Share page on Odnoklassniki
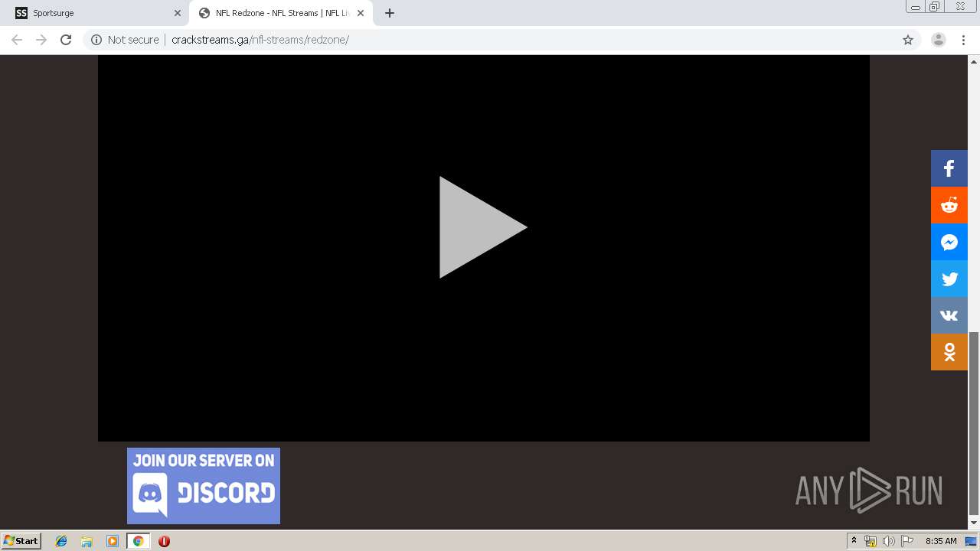The width and height of the screenshot is (980, 551). pyautogui.click(x=949, y=352)
